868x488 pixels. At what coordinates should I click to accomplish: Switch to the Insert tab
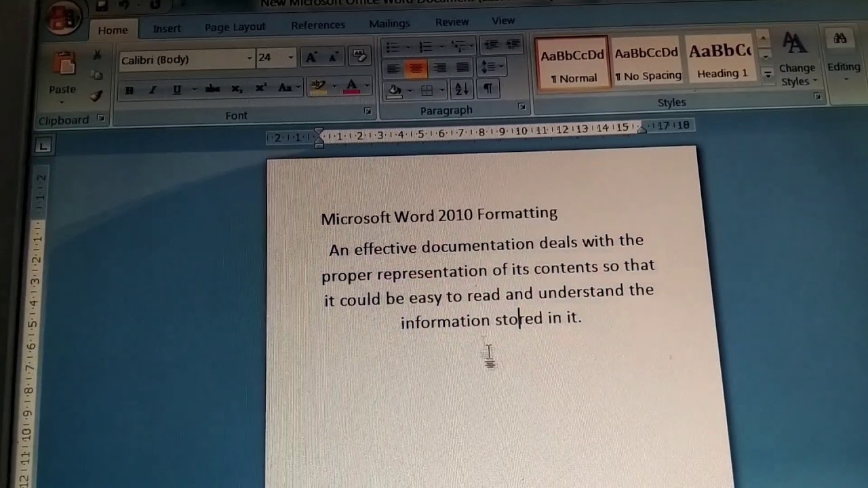(167, 28)
